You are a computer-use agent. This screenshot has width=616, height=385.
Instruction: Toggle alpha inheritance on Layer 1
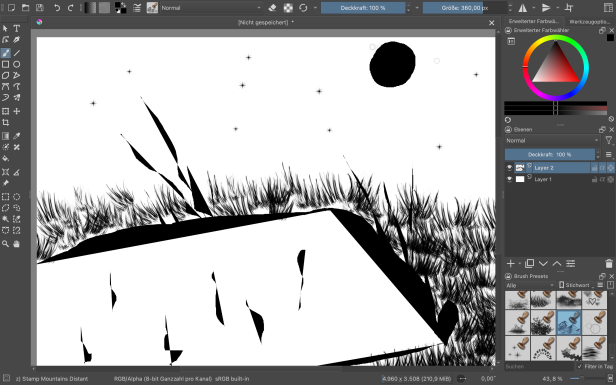pyautogui.click(x=602, y=179)
